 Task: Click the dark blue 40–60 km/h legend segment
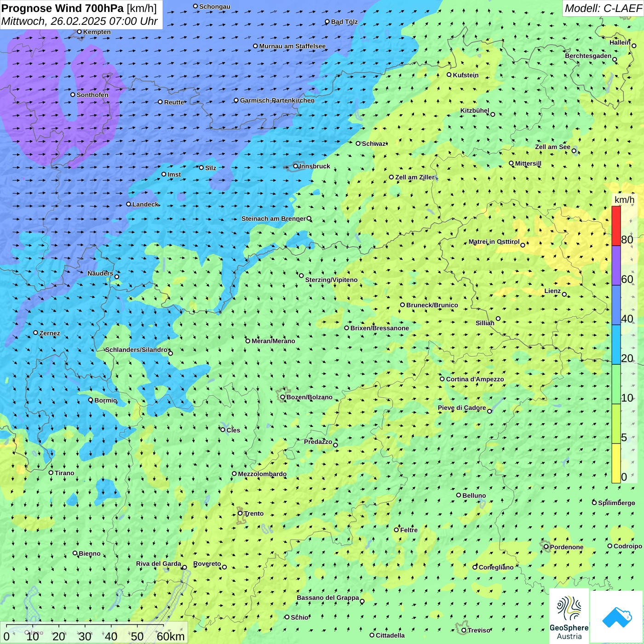(x=616, y=305)
